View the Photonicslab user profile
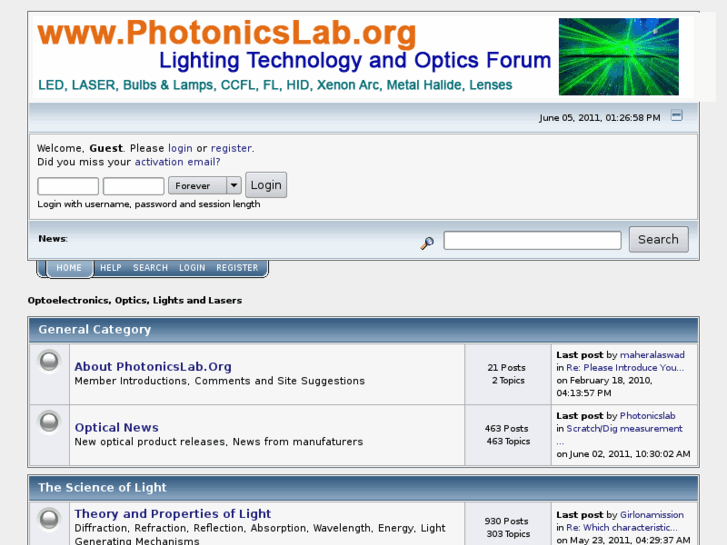 pyautogui.click(x=647, y=416)
